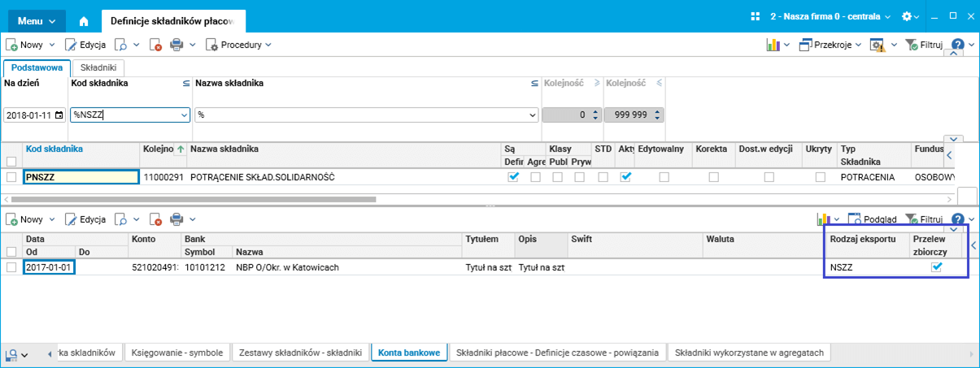Image resolution: width=980 pixels, height=368 pixels.
Task: Open the Księgowanie - symbole bottom tab
Action: (178, 353)
